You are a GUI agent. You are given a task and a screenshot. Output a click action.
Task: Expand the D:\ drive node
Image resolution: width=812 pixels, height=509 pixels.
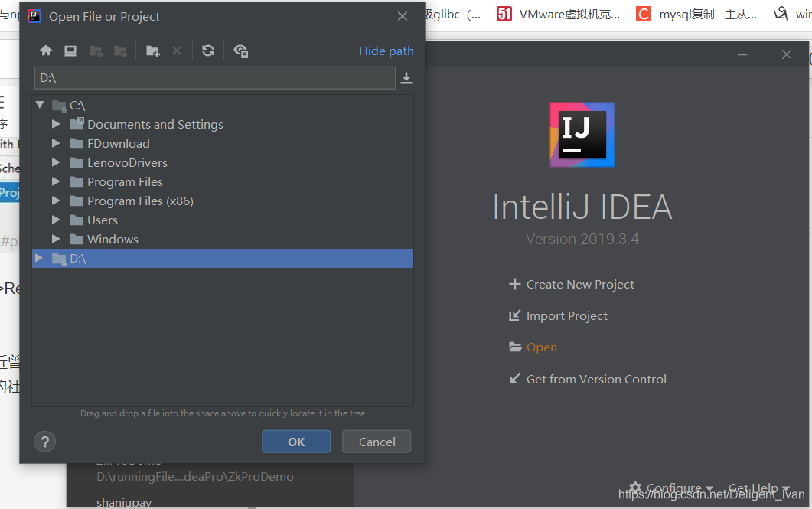click(39, 258)
